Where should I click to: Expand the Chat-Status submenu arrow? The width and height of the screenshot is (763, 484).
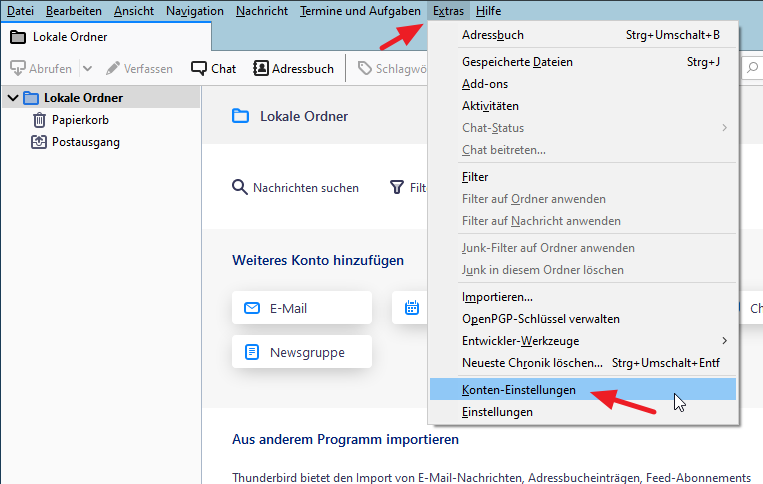pos(725,128)
